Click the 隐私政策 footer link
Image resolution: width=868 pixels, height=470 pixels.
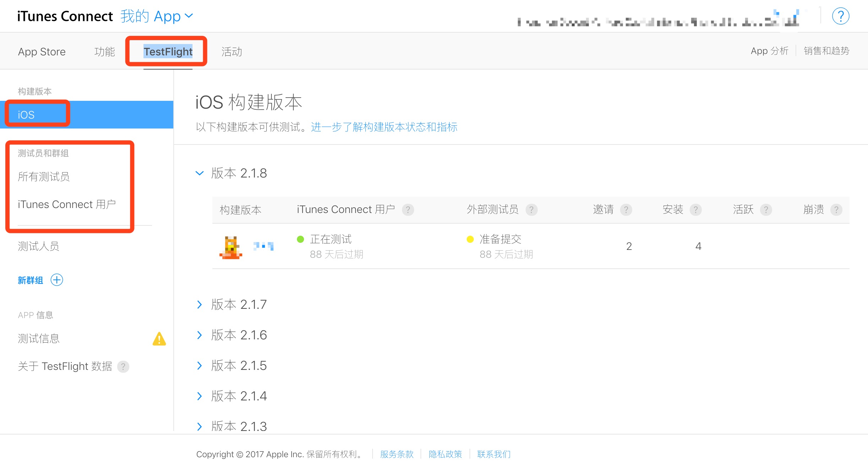point(445,454)
